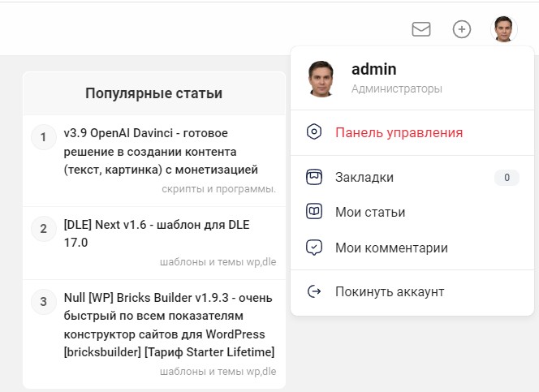Open the DLE Next v1.6 template article
539x392 pixels.
(157, 234)
